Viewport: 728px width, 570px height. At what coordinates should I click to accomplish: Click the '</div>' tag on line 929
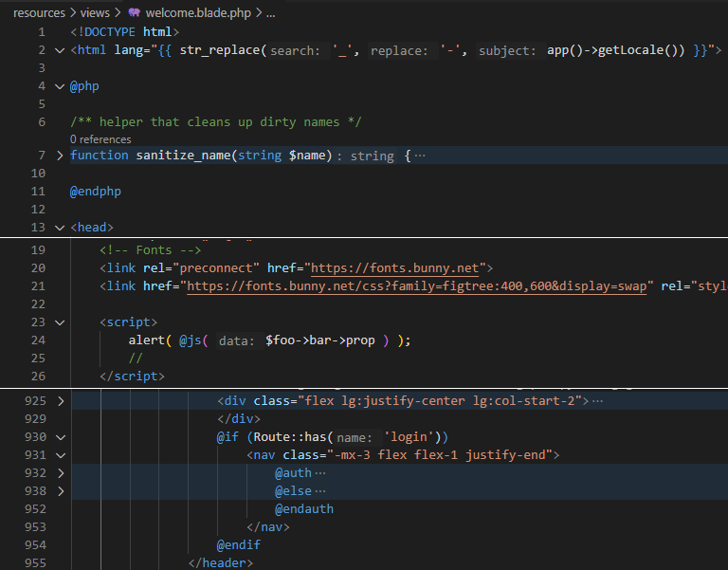pyautogui.click(x=239, y=419)
